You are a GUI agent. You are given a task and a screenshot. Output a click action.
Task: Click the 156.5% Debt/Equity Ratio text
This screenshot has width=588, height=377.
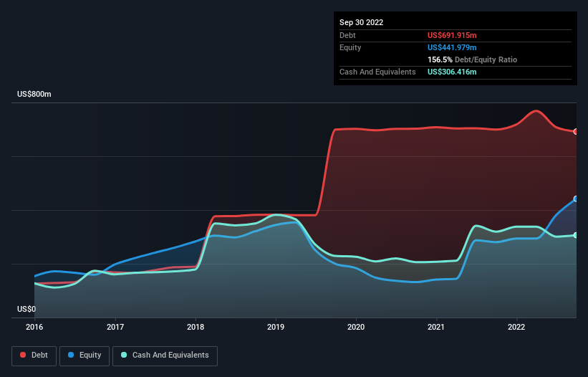tap(472, 59)
